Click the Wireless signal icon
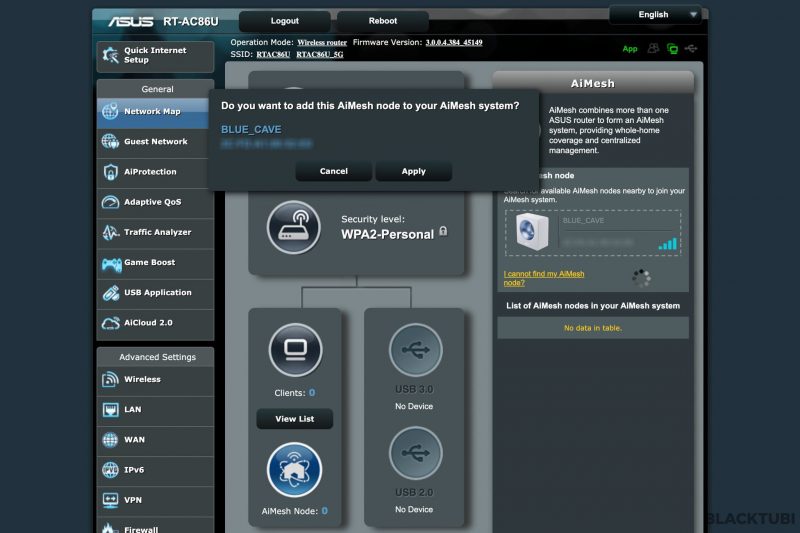Image resolution: width=800 pixels, height=533 pixels. point(110,379)
